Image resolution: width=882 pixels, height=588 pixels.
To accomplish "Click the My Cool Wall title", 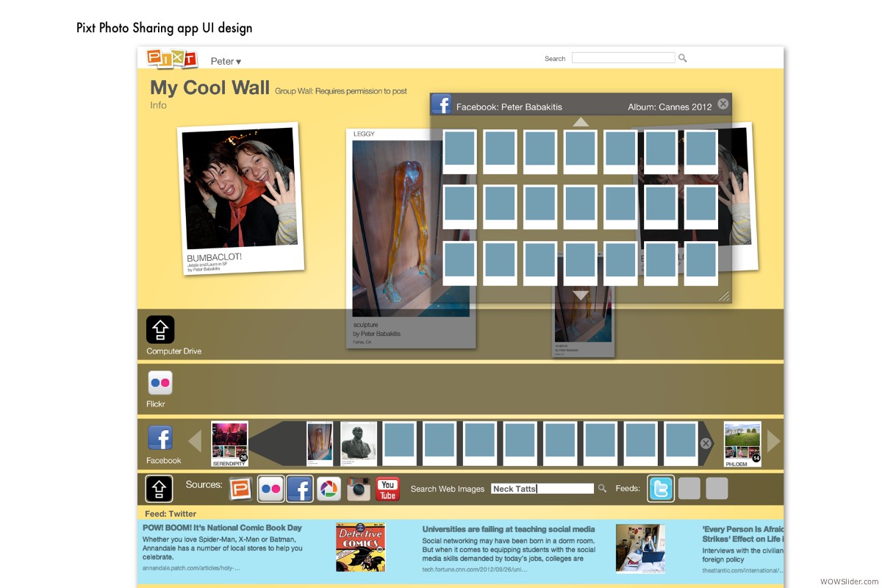I will point(209,87).
